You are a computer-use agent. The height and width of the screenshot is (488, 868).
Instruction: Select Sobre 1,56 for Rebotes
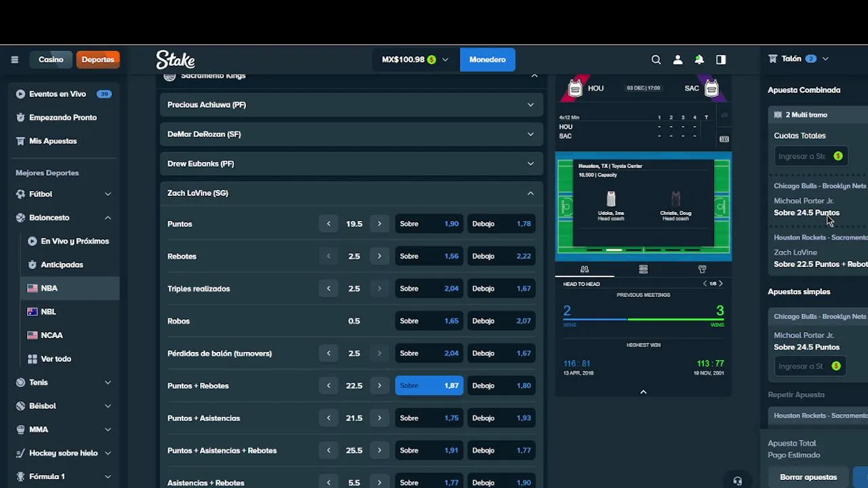point(429,256)
